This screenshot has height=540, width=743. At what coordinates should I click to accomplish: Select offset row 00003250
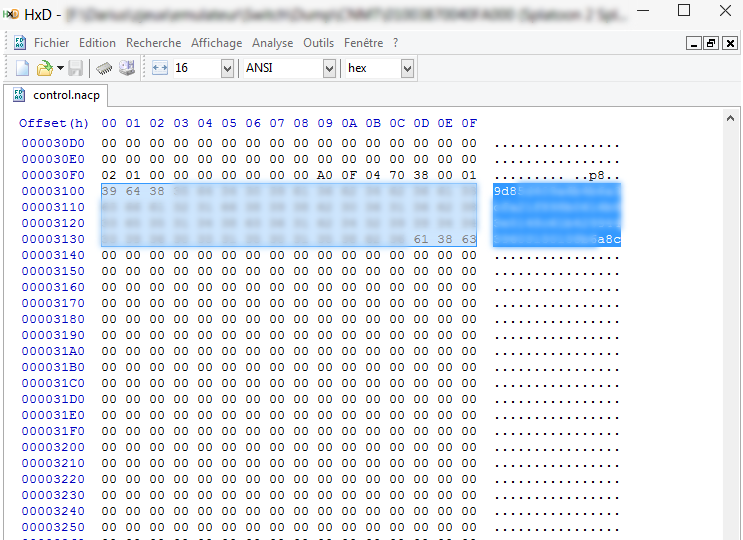(53, 527)
